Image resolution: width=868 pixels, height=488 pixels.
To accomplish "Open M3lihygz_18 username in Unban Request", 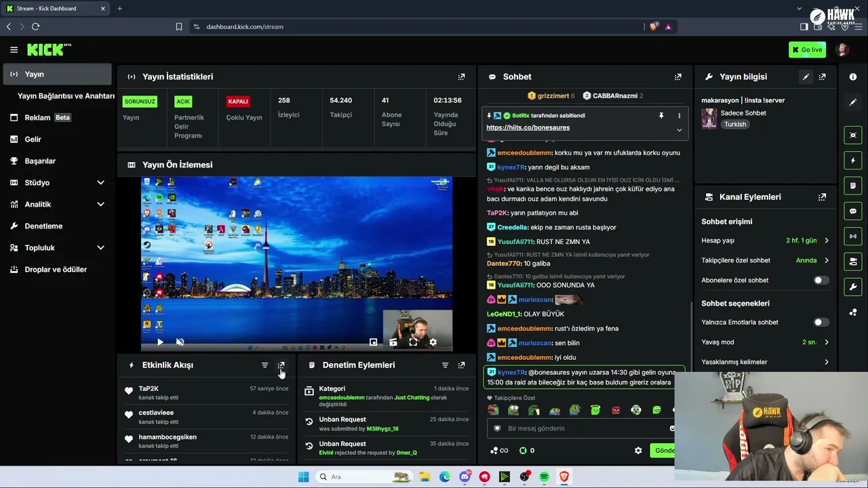I will [x=382, y=428].
